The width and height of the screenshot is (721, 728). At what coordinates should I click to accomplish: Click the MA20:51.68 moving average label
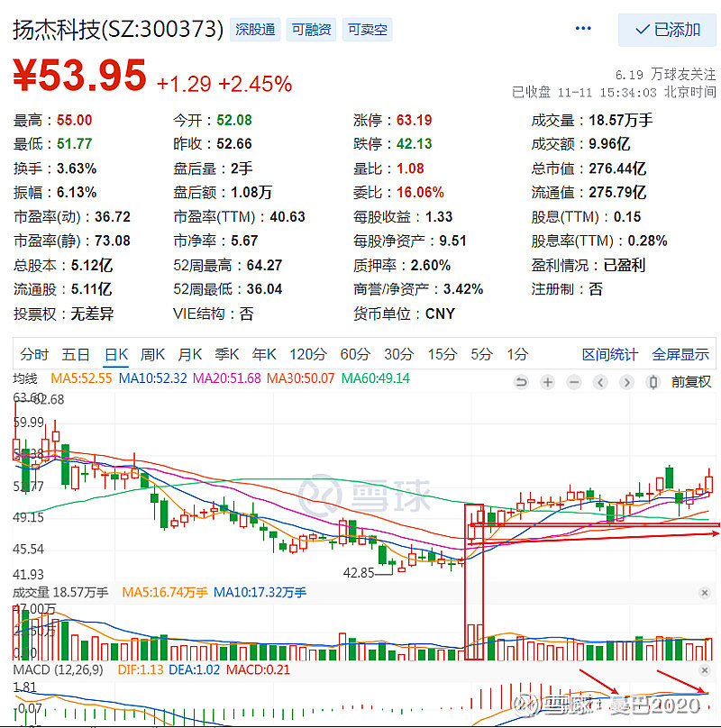coord(227,378)
